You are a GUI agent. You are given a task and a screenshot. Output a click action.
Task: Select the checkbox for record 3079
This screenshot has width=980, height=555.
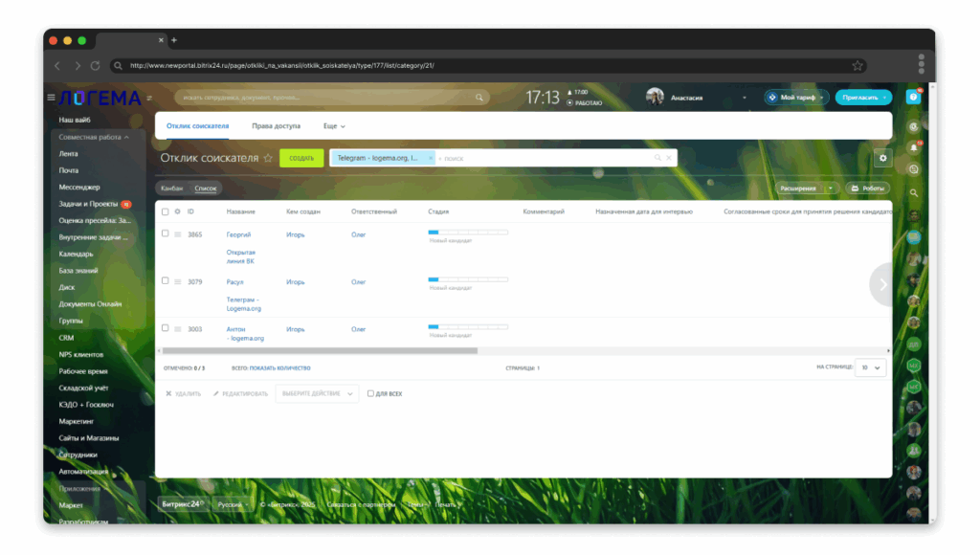pos(165,280)
